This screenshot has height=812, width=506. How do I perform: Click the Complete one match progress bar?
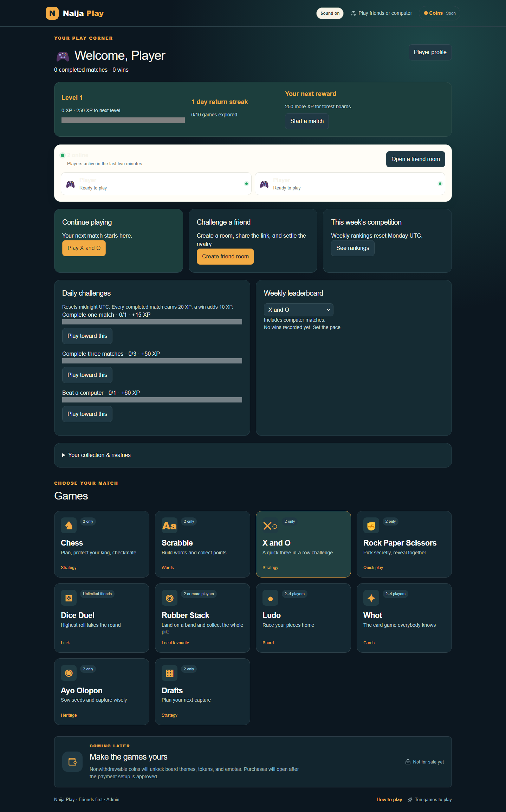[x=152, y=322]
